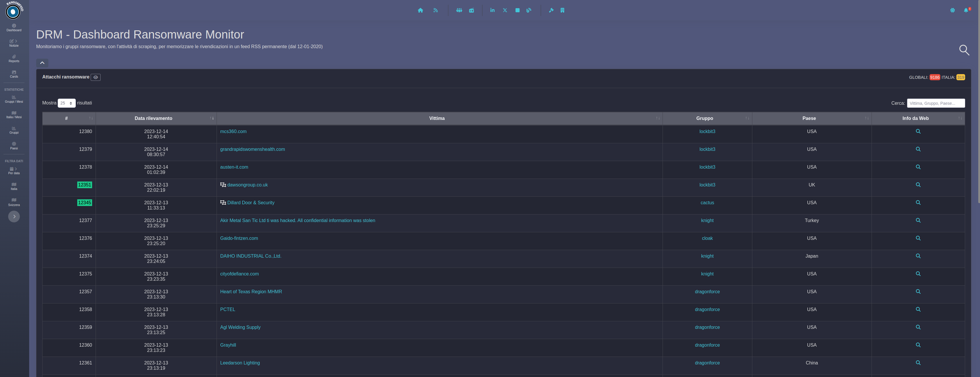Click the Ransomfeed logo
Viewport: 980px width, 377px height.
[14, 11]
